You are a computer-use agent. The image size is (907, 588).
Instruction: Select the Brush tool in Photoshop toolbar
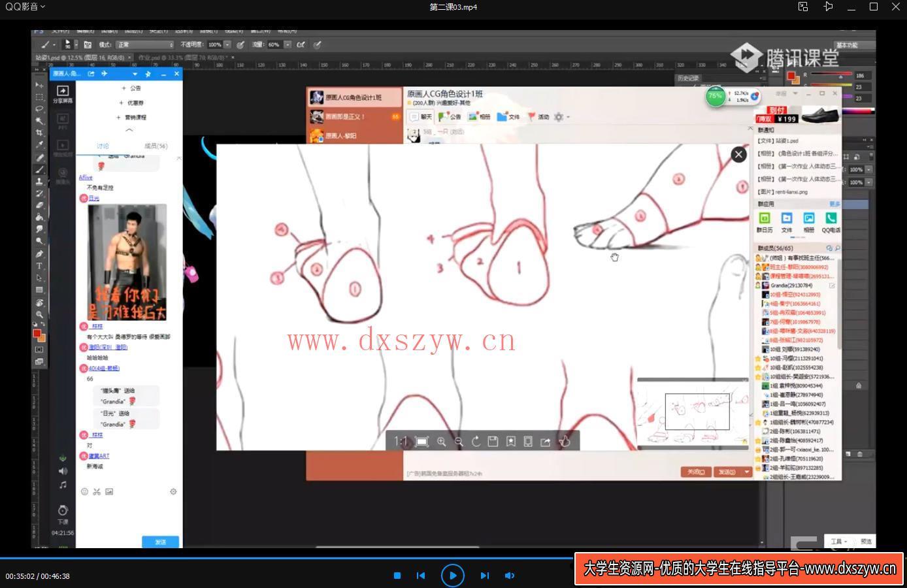coord(39,169)
